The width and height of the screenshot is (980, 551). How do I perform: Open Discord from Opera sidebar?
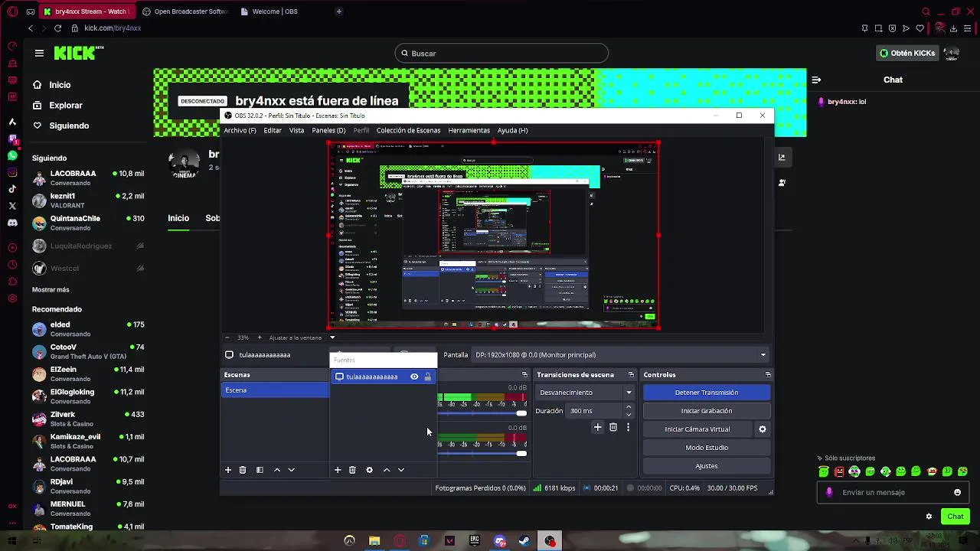[12, 223]
